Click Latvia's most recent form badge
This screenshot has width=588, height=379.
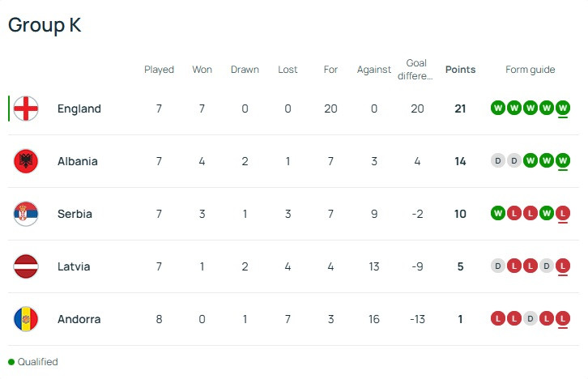click(x=563, y=266)
